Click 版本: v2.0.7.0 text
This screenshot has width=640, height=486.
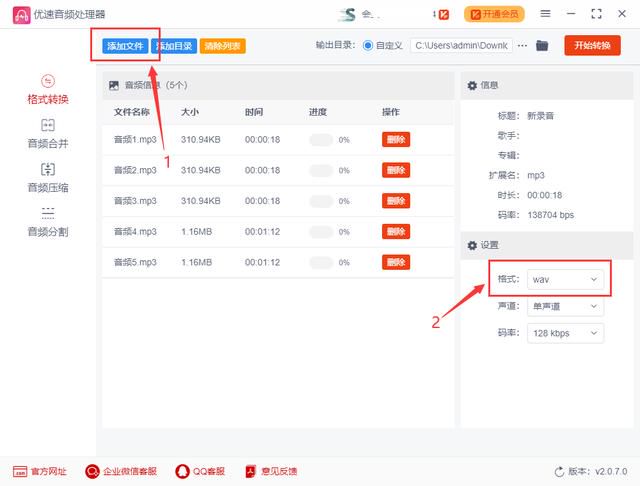coord(598,472)
